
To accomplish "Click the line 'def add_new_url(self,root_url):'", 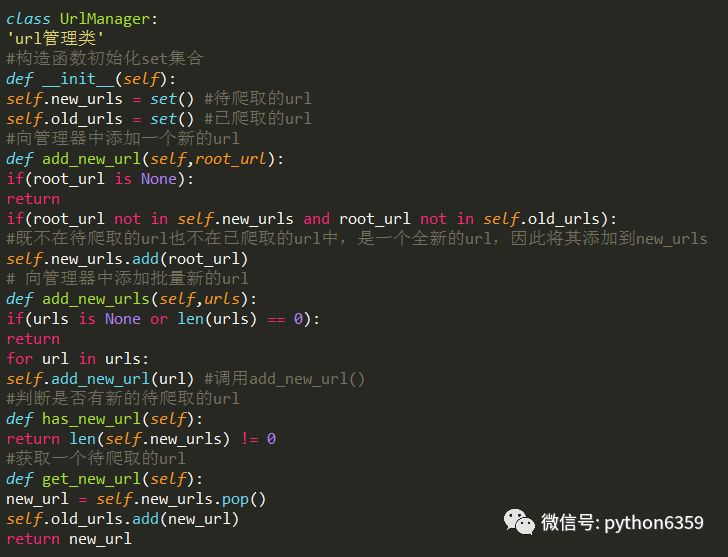I will [145, 159].
